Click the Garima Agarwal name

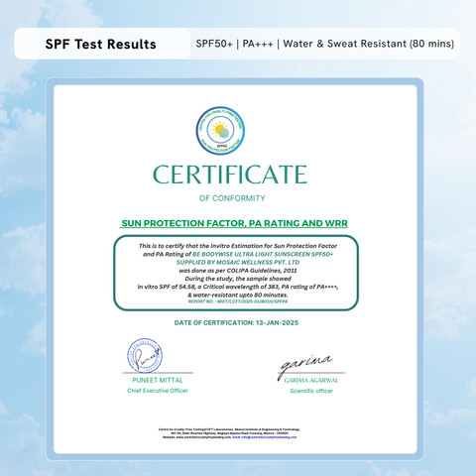(x=311, y=381)
